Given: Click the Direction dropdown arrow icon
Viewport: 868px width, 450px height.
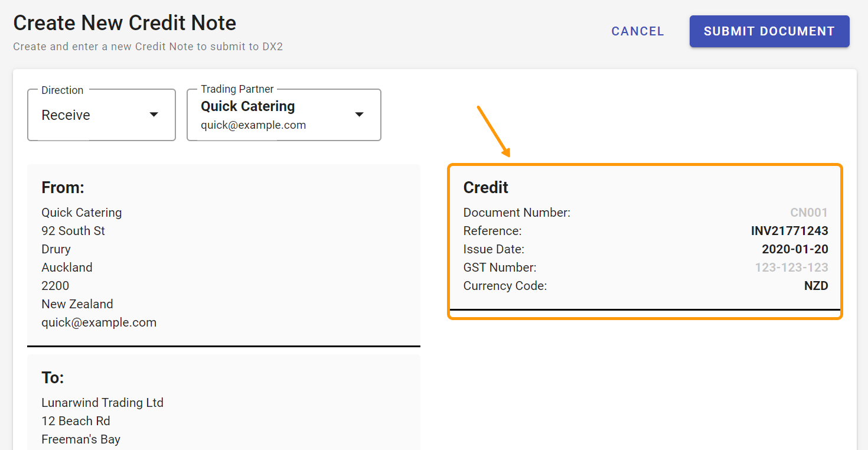Looking at the screenshot, I should 154,115.
